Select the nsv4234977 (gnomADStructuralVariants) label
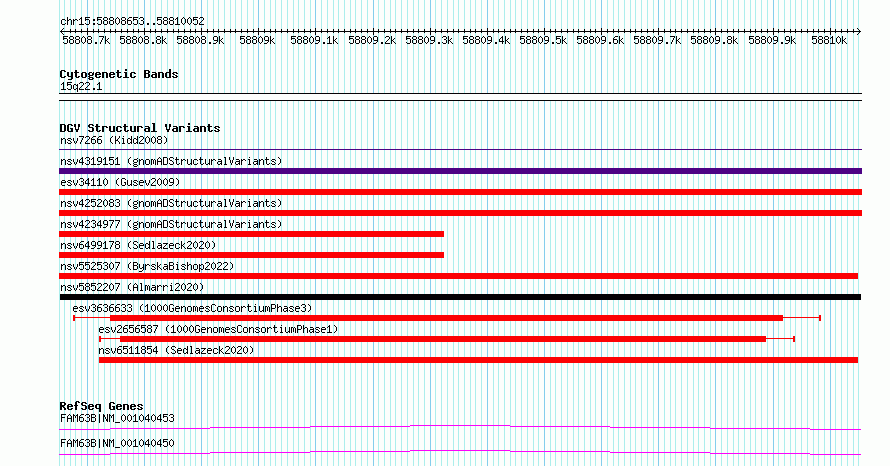The image size is (890, 466). pyautogui.click(x=171, y=224)
